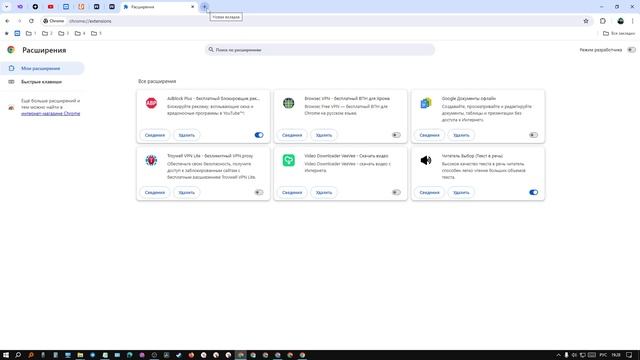Viewport: 640px width, 360px height.
Task: Click Удалить on Google Документы офлайн card
Action: coord(461,135)
